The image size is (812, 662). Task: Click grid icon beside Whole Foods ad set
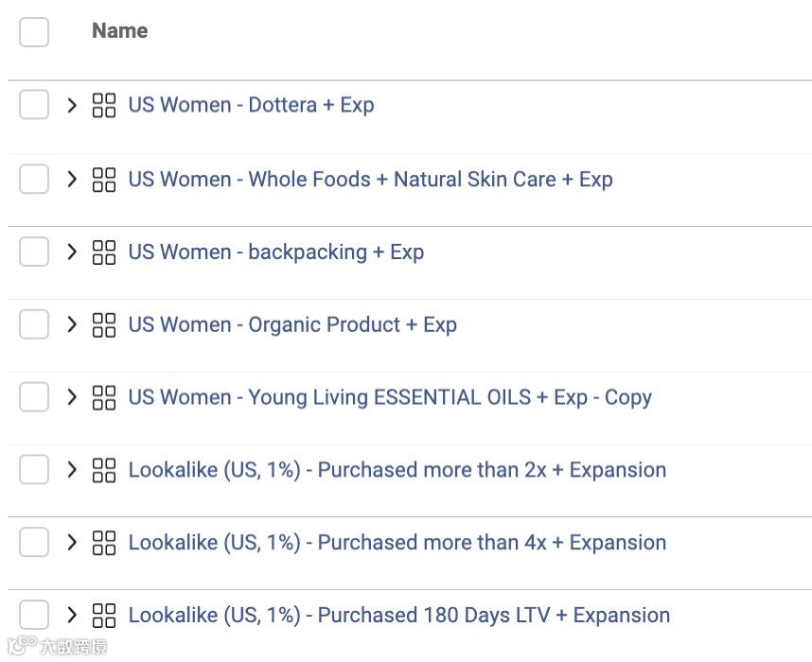click(x=104, y=180)
